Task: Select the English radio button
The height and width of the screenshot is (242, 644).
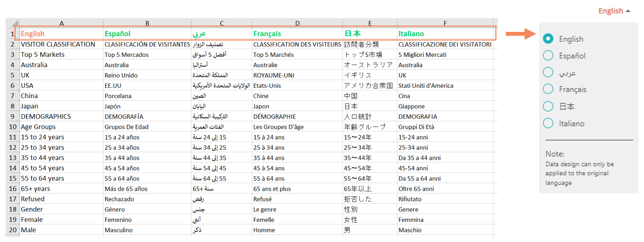Action: click(548, 39)
